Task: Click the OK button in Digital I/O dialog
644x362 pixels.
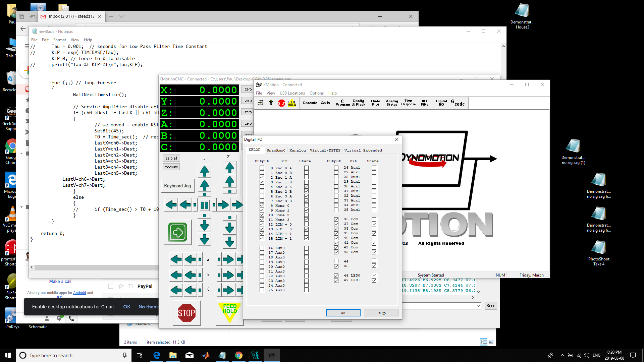Action: (343, 313)
